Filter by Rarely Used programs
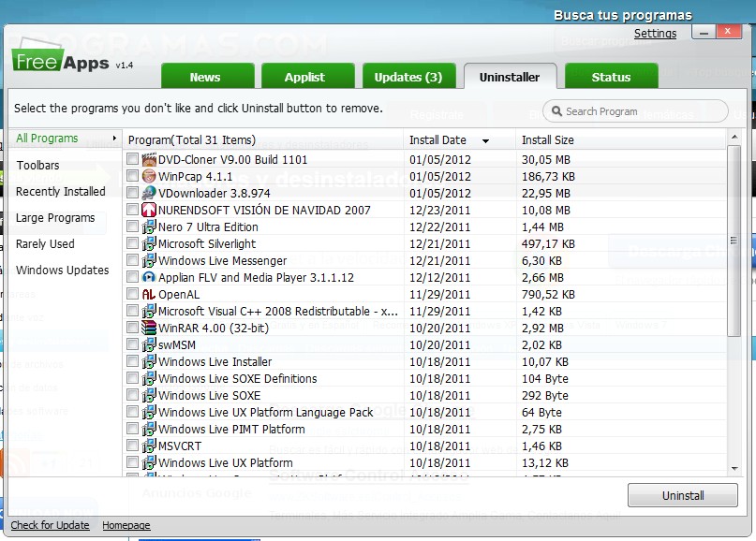The image size is (756, 541). (x=45, y=244)
